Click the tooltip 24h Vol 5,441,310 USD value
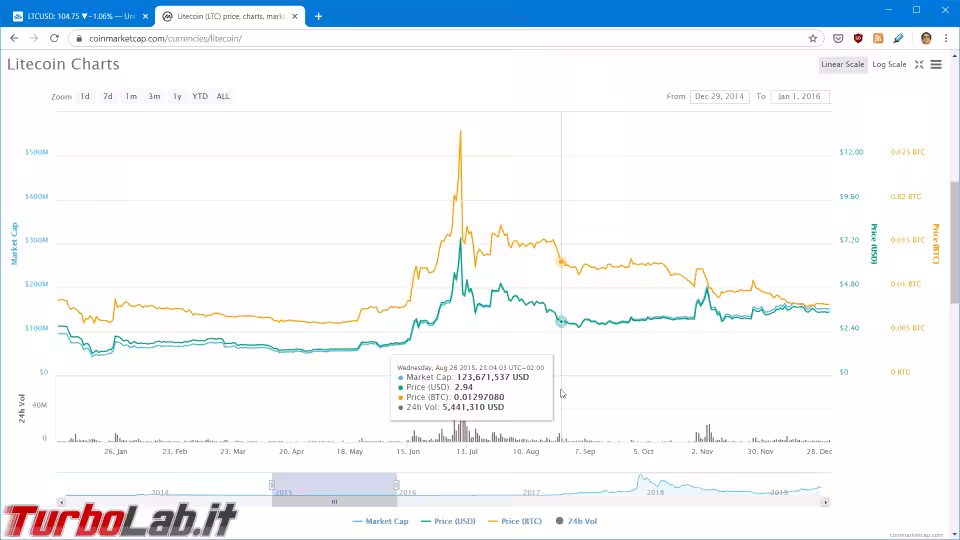The height and width of the screenshot is (540, 960). (473, 407)
